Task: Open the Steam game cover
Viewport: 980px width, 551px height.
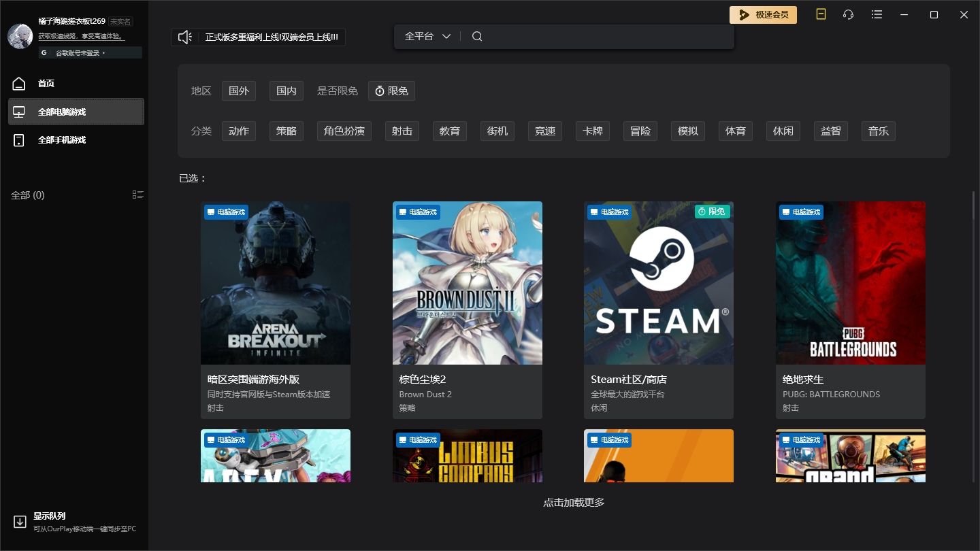Action: coord(659,283)
